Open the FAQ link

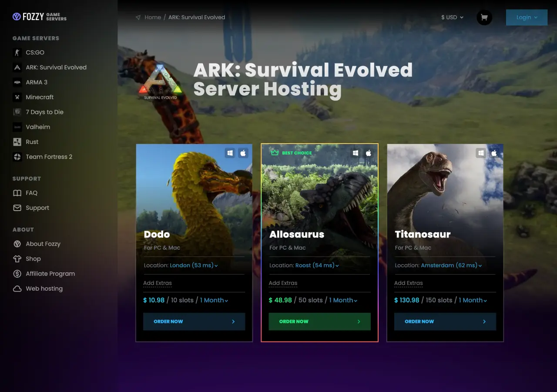(31, 193)
